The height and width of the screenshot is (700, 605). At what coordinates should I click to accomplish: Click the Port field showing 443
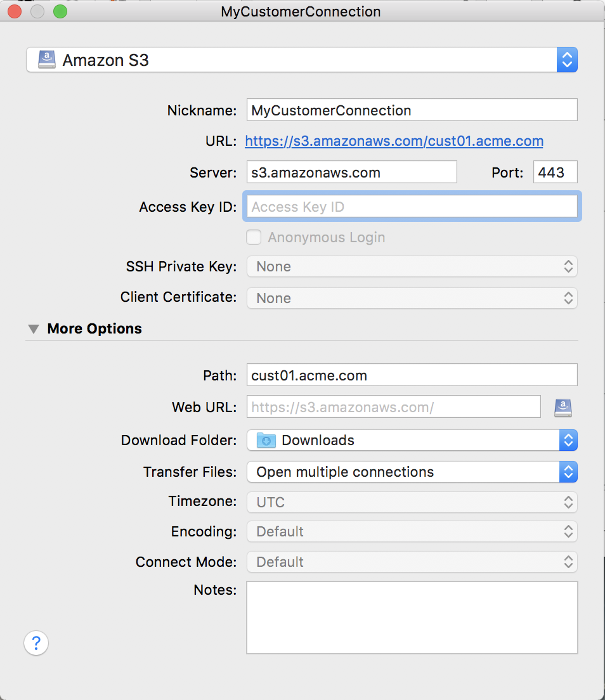[555, 172]
